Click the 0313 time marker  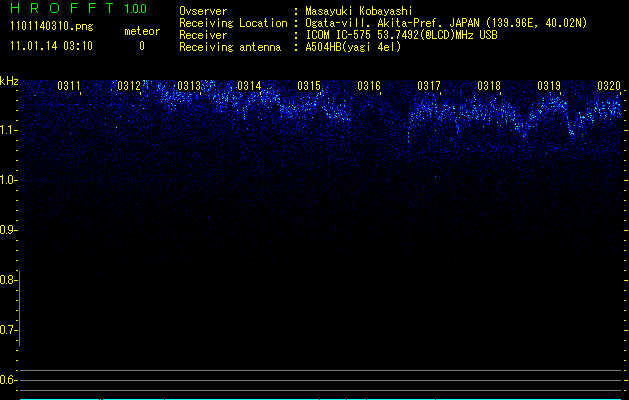pos(189,86)
